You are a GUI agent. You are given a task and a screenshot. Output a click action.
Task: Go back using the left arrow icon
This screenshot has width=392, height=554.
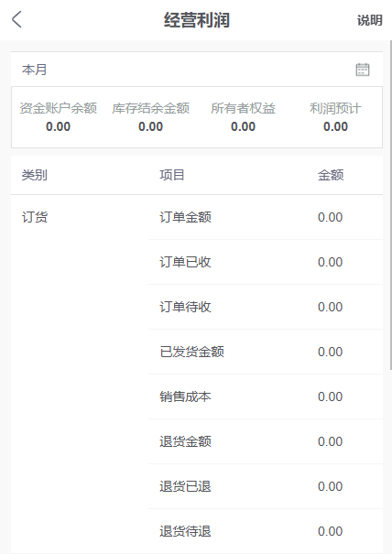(x=16, y=19)
